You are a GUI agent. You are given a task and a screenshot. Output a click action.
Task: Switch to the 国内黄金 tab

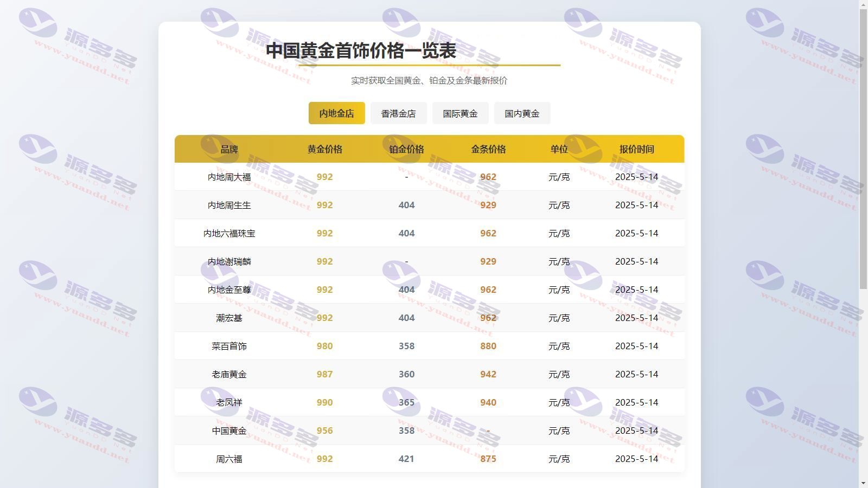(x=522, y=113)
